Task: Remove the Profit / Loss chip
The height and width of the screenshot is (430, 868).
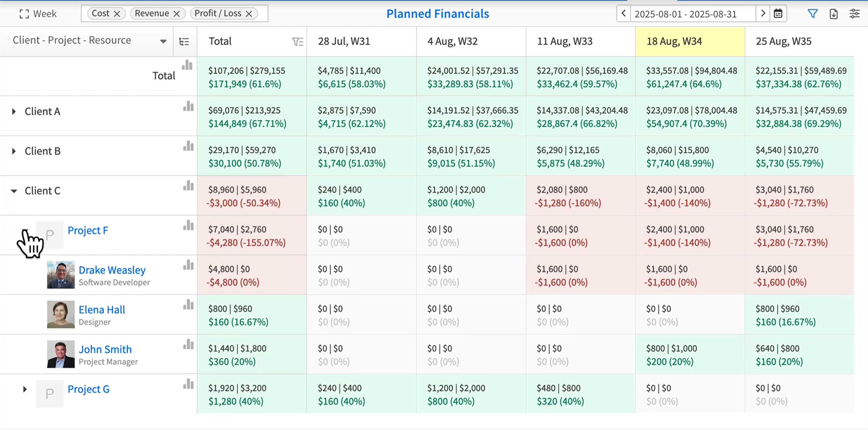Action: (249, 14)
